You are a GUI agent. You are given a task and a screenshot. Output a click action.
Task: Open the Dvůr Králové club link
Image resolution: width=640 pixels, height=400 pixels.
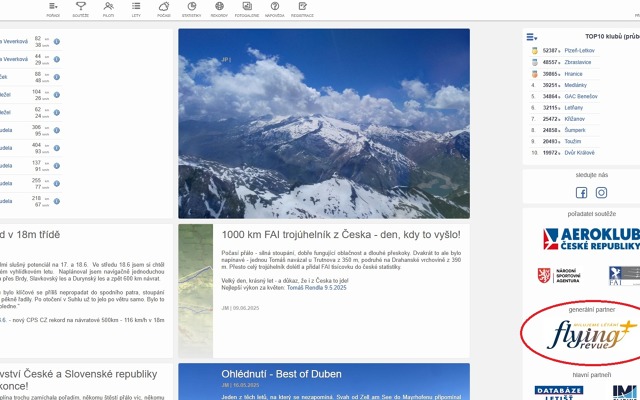pos(579,153)
